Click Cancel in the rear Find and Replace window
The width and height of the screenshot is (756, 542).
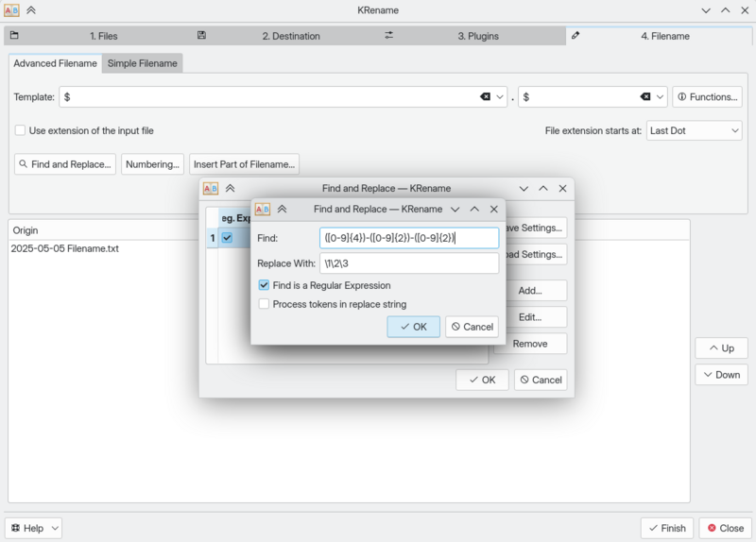click(x=541, y=380)
